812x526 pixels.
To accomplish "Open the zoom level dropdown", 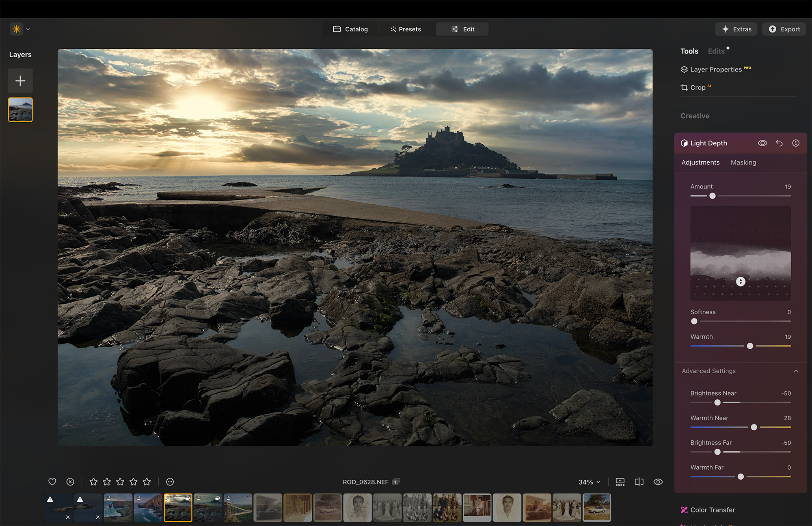I will point(589,482).
